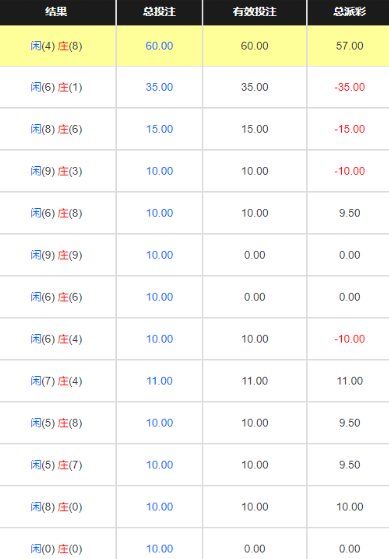Select result 闲(6) 庄(1)
This screenshot has height=559, width=389.
(56, 87)
